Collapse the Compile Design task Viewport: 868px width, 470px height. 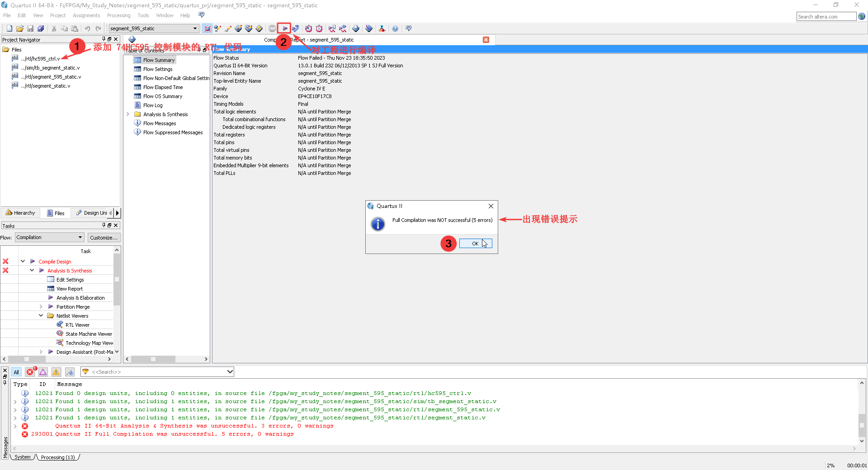click(x=23, y=261)
